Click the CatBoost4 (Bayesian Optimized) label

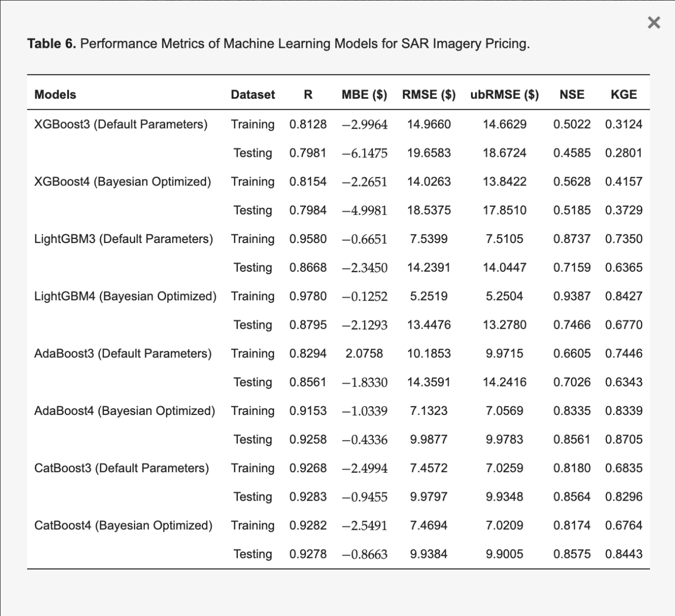124,525
